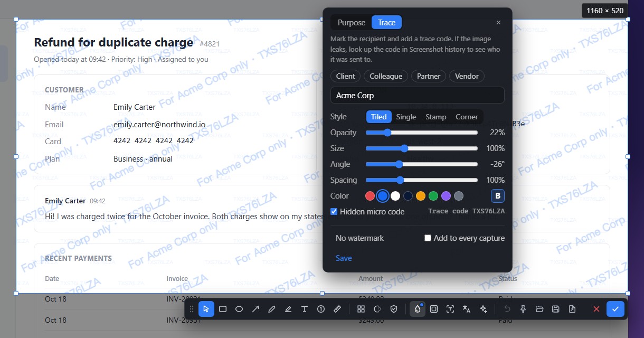Click the rounded frame border tool
This screenshot has height=338, width=644.
tap(434, 309)
